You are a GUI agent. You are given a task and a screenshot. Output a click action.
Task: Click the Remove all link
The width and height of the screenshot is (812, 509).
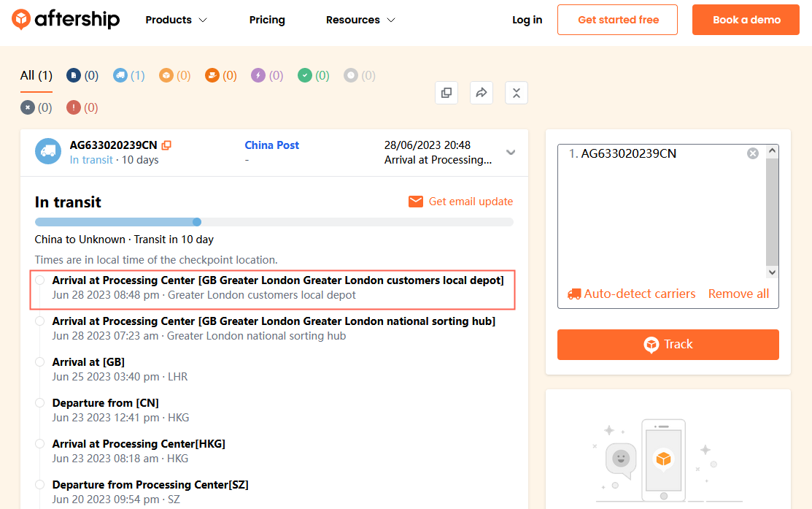738,294
